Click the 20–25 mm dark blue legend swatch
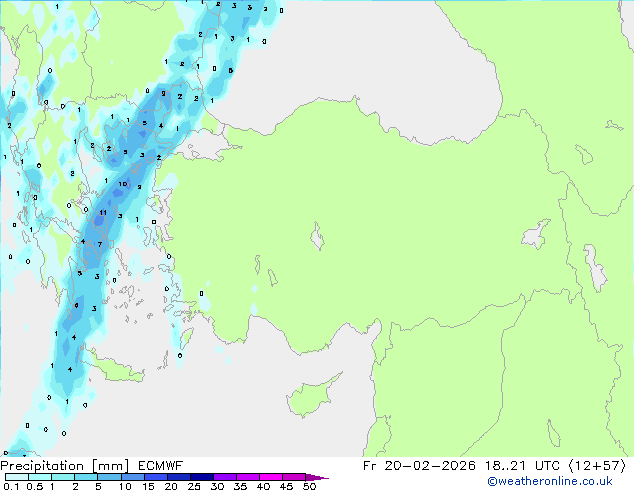 178,477
